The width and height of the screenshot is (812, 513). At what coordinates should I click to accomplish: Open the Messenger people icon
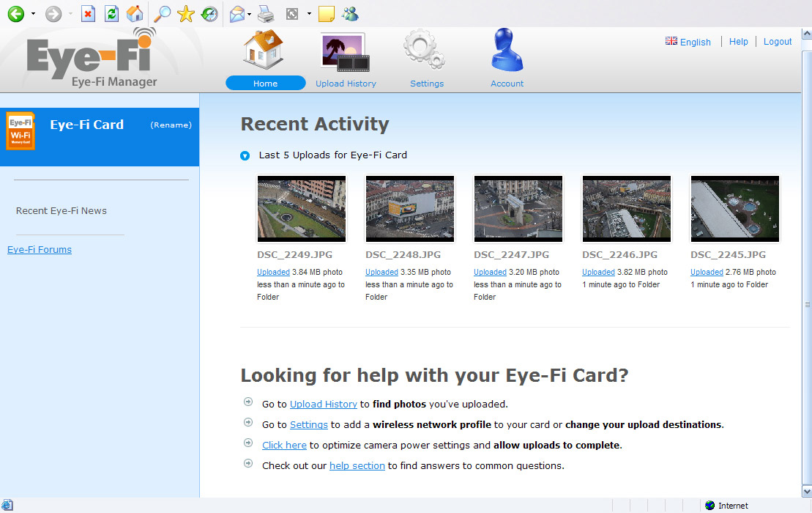pos(350,13)
